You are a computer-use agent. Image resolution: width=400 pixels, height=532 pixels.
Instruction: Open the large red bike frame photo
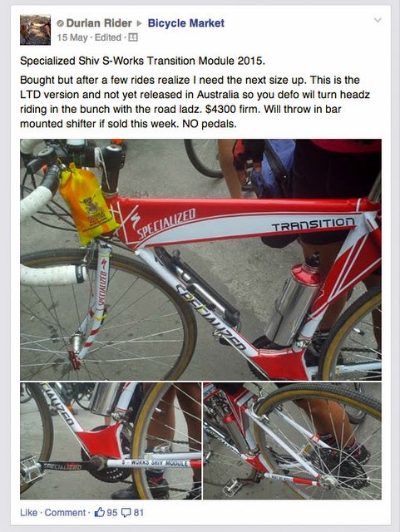pos(200,259)
